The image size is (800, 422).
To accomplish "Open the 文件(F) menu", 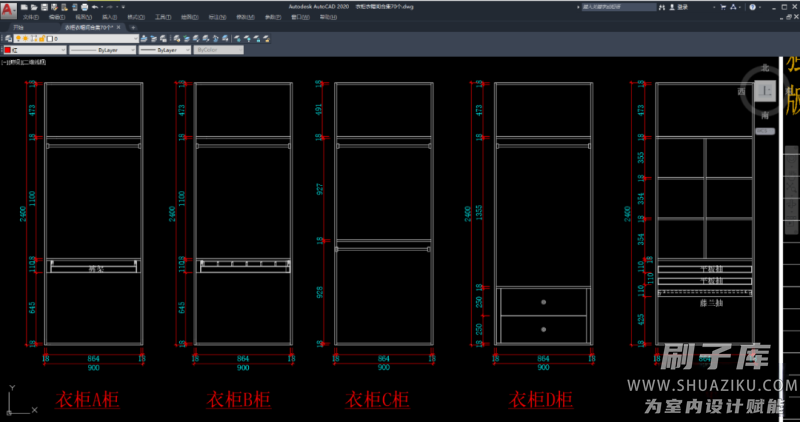I will 31,17.
